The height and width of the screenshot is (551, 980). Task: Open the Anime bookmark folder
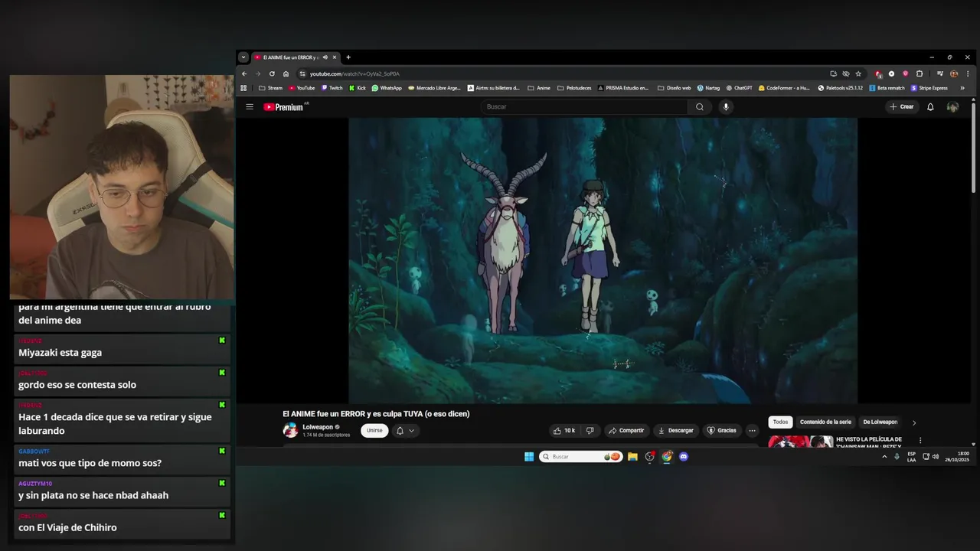[539, 88]
